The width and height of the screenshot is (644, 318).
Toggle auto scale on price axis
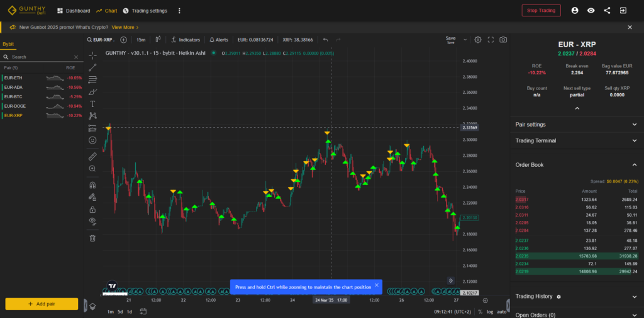point(502,312)
